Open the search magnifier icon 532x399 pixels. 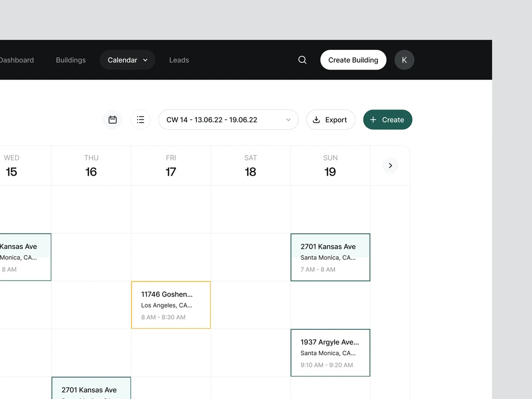coord(302,60)
